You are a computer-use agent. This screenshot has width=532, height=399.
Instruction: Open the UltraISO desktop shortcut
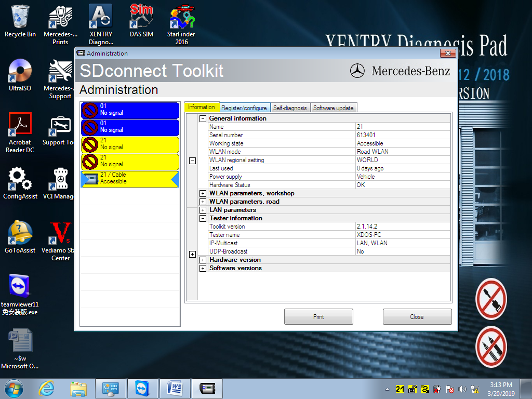20,75
